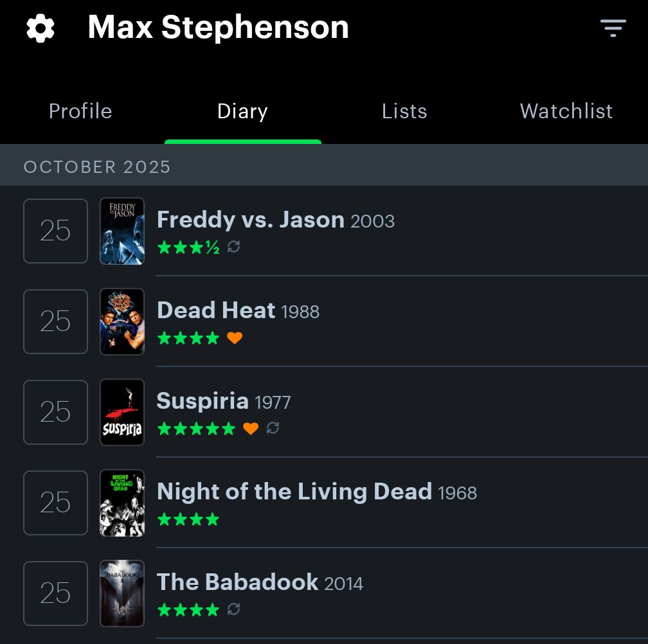Viewport: 648px width, 644px height.
Task: Click the rewatch icon on The Babadook
Action: coord(234,609)
